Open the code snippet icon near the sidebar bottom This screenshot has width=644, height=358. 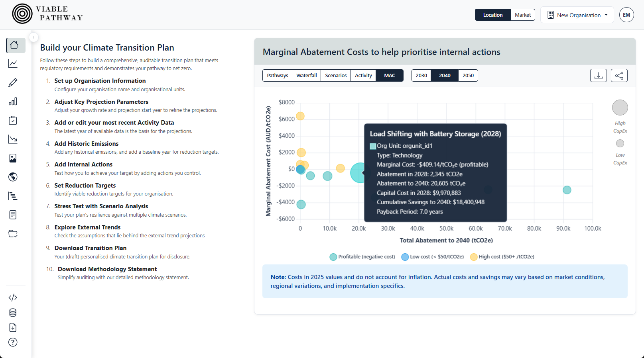pos(13,297)
